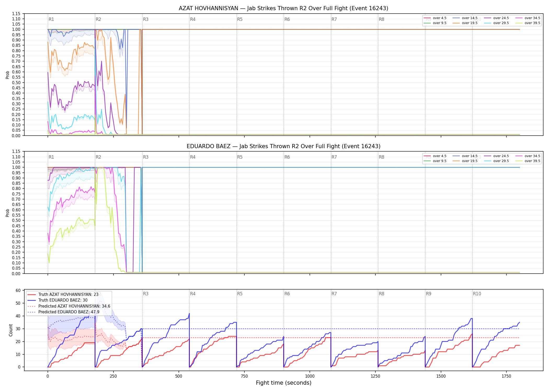Click the "Count" y-axis label
The image size is (549, 392).
coord(11,330)
